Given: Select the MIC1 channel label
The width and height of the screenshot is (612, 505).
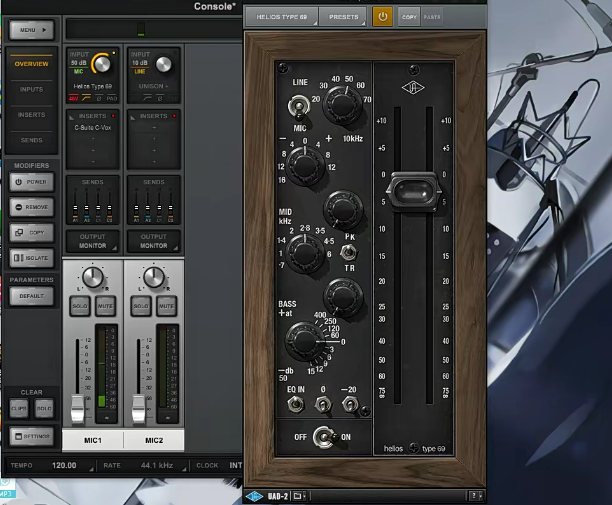Looking at the screenshot, I should pyautogui.click(x=93, y=440).
